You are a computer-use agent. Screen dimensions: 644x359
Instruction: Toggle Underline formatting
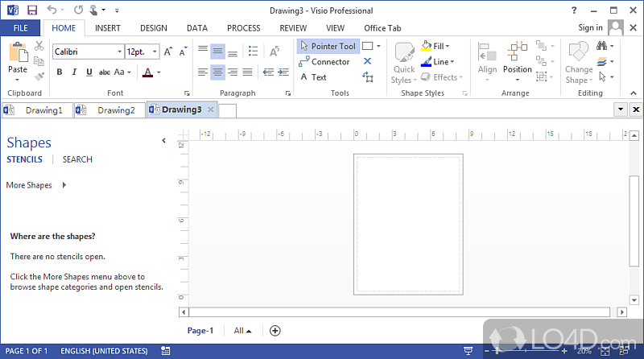(x=89, y=72)
